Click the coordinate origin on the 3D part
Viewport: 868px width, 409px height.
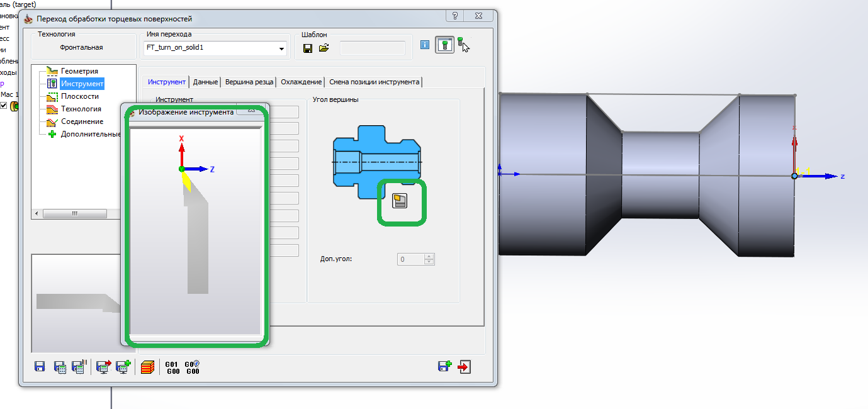[794, 176]
